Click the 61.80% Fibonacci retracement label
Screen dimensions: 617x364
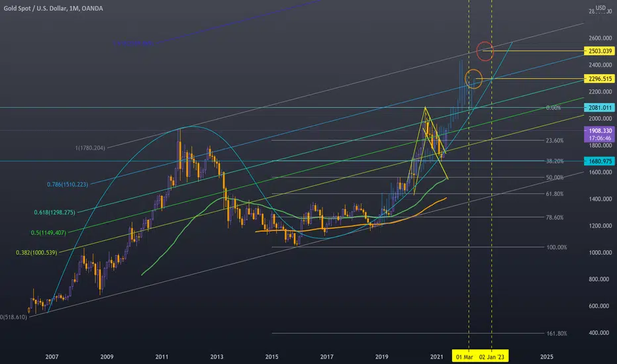[555, 194]
